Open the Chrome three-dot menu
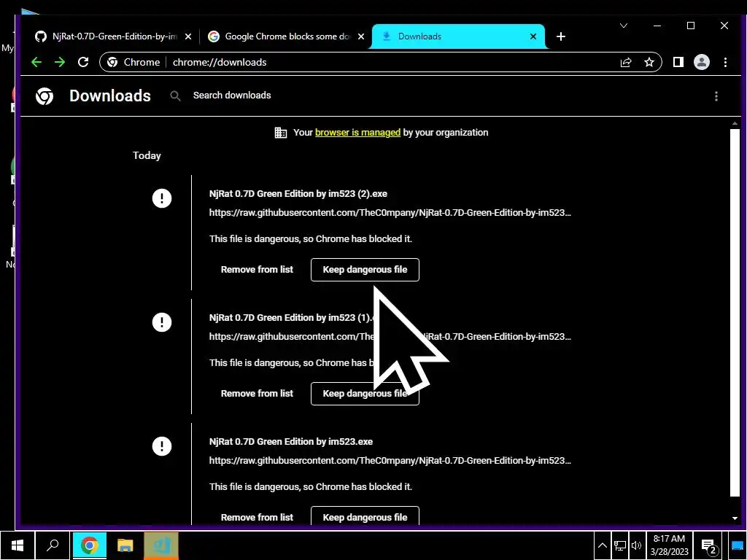The image size is (747, 560). click(x=725, y=63)
